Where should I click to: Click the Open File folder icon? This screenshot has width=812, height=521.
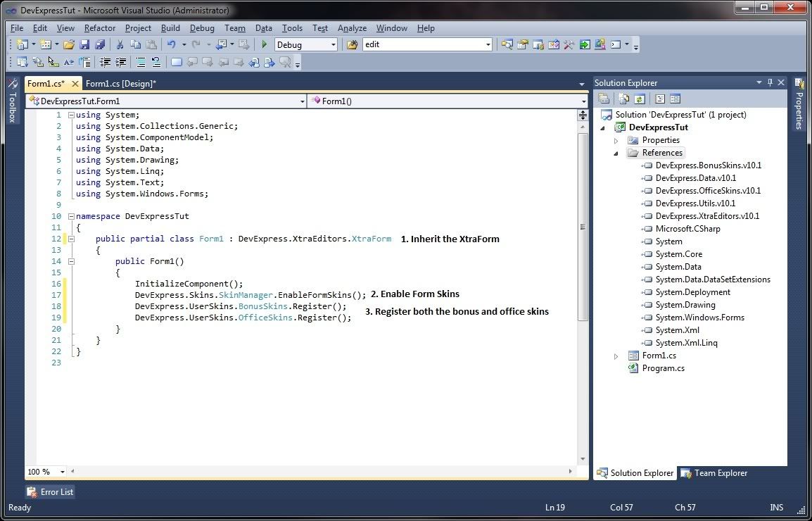pos(69,44)
